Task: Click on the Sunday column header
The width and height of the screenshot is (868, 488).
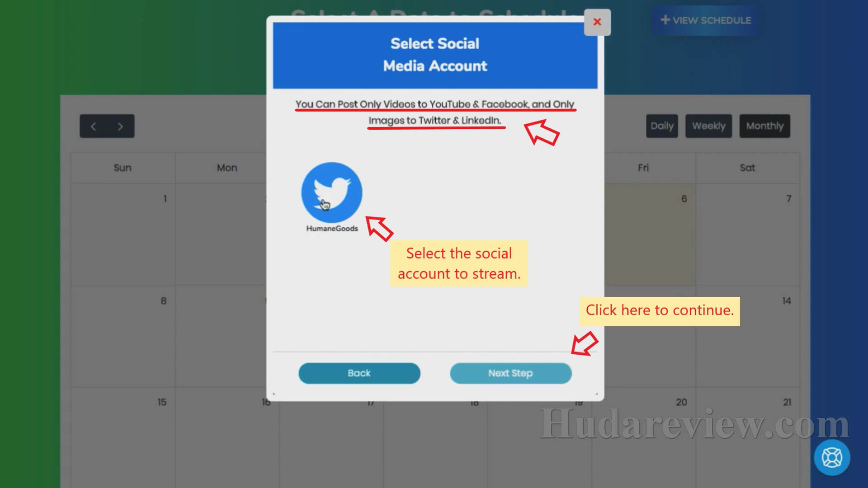Action: [122, 168]
